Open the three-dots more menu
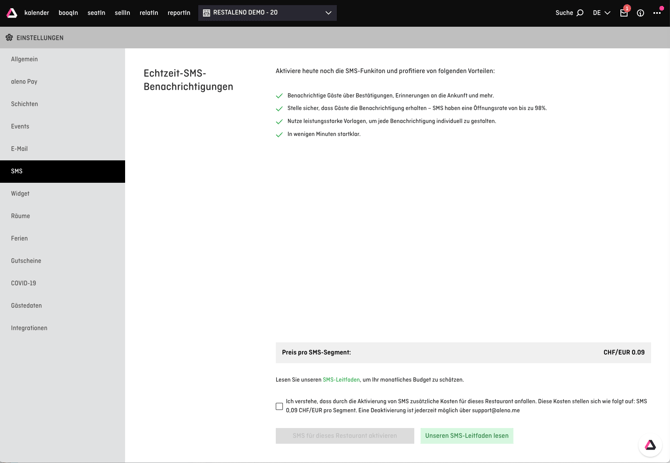The width and height of the screenshot is (670, 463). 657,13
